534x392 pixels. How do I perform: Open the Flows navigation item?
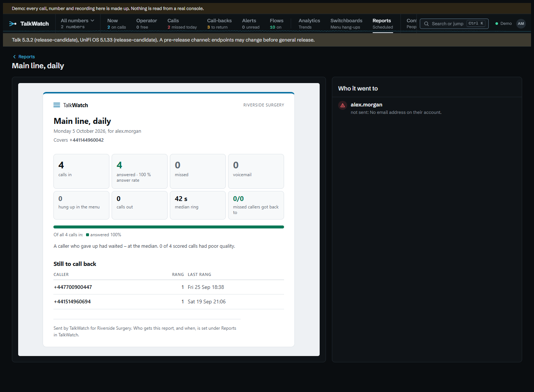tap(276, 23)
